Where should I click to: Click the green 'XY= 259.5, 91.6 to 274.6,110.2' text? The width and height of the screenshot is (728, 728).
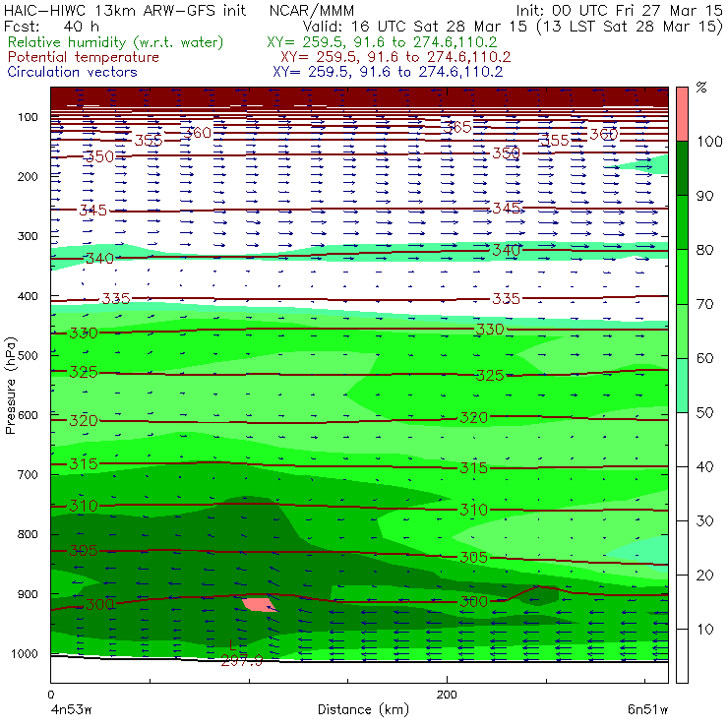tap(382, 42)
